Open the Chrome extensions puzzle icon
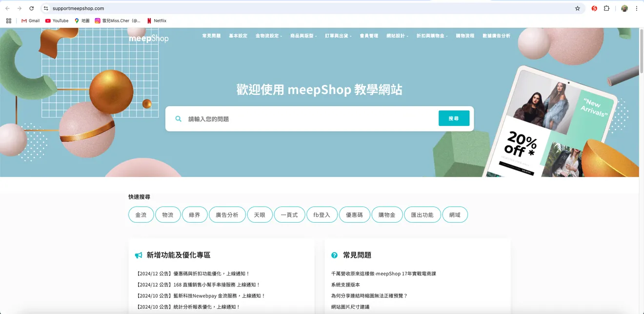The image size is (644, 314). click(607, 8)
